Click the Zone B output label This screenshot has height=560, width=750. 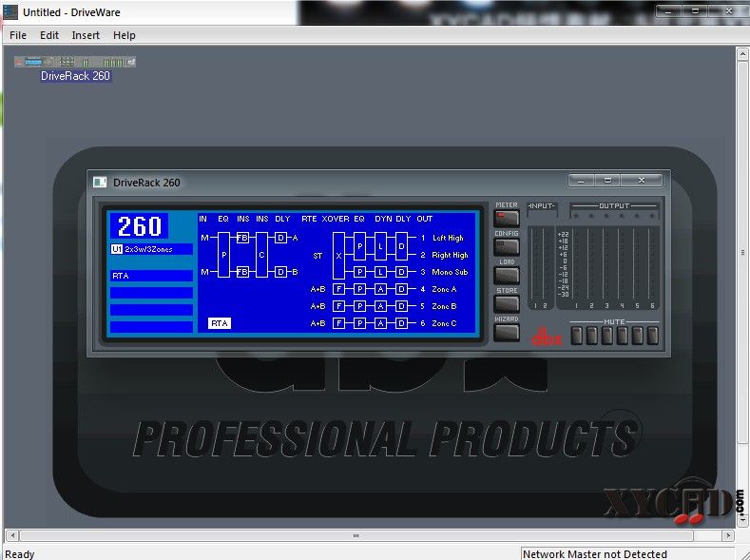[x=444, y=306]
